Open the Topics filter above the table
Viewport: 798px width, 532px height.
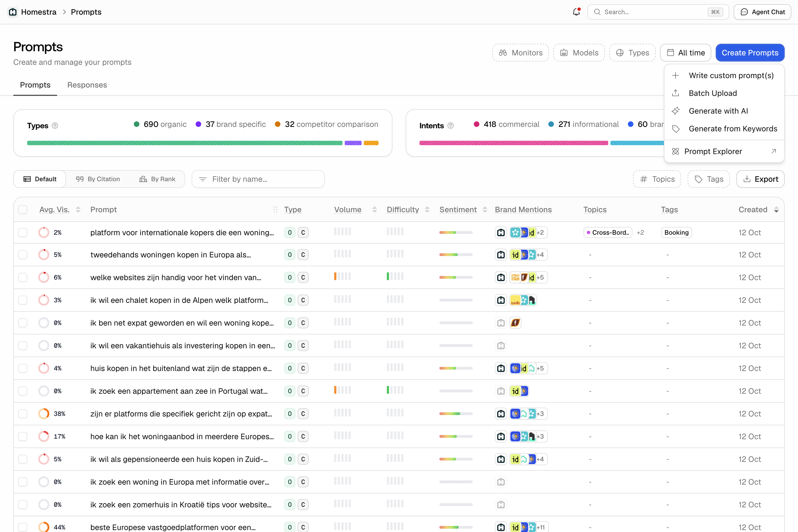[x=657, y=179]
